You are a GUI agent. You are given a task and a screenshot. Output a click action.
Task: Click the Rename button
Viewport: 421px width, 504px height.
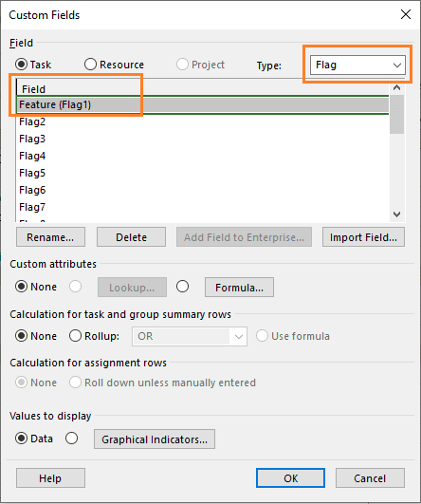click(x=51, y=237)
